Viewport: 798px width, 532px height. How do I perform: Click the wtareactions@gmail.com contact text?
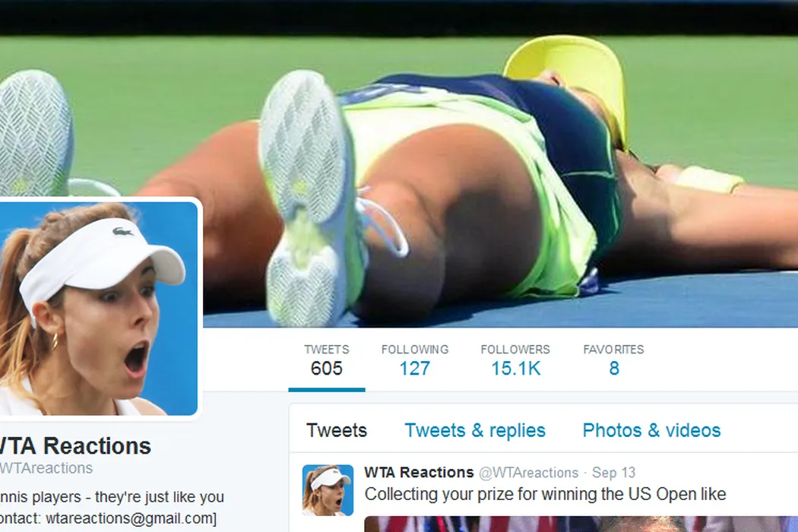click(x=130, y=518)
